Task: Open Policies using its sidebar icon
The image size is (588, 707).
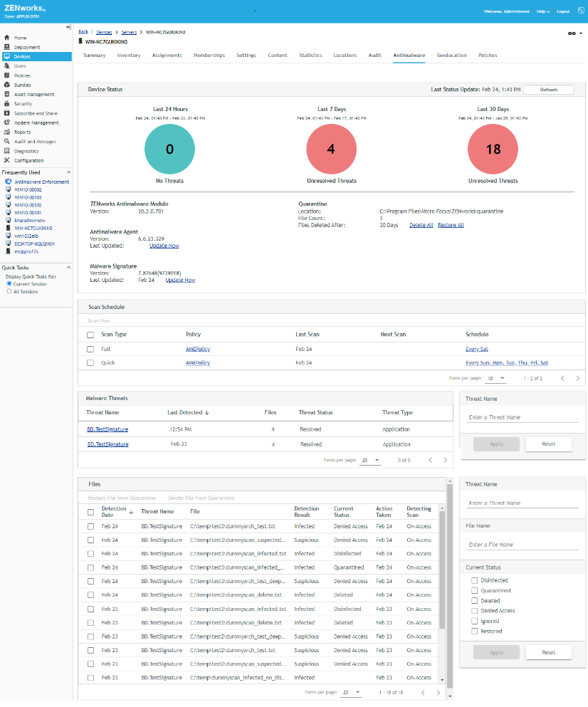Action: (7, 75)
